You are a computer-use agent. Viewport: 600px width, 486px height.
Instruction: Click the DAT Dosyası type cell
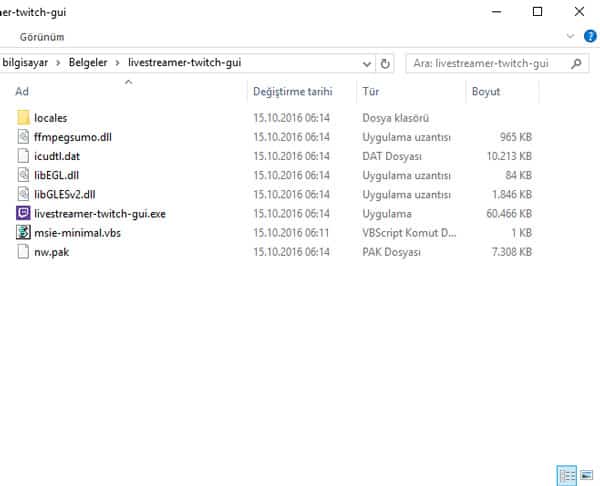(x=392, y=156)
